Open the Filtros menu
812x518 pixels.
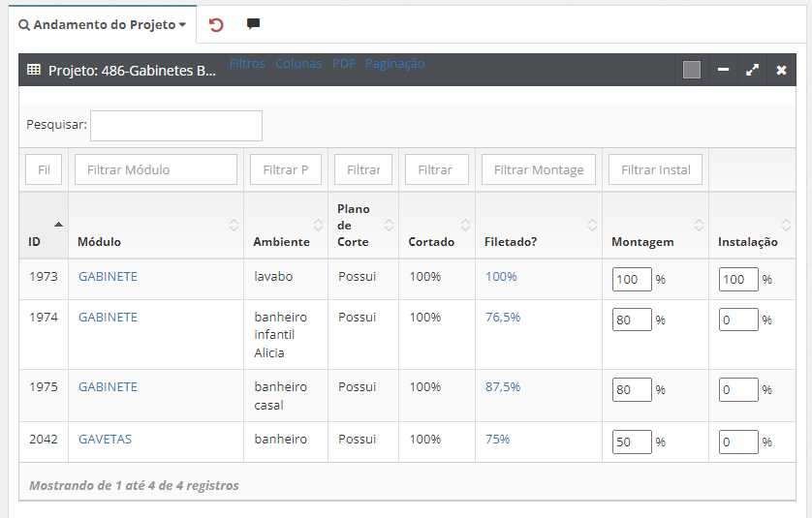pyautogui.click(x=247, y=64)
